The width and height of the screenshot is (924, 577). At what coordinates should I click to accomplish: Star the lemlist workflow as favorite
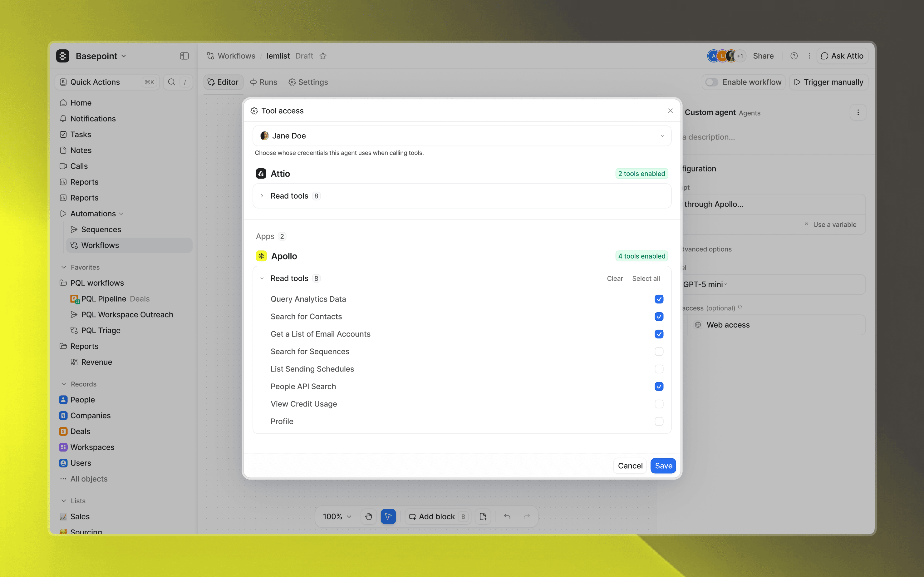click(323, 56)
